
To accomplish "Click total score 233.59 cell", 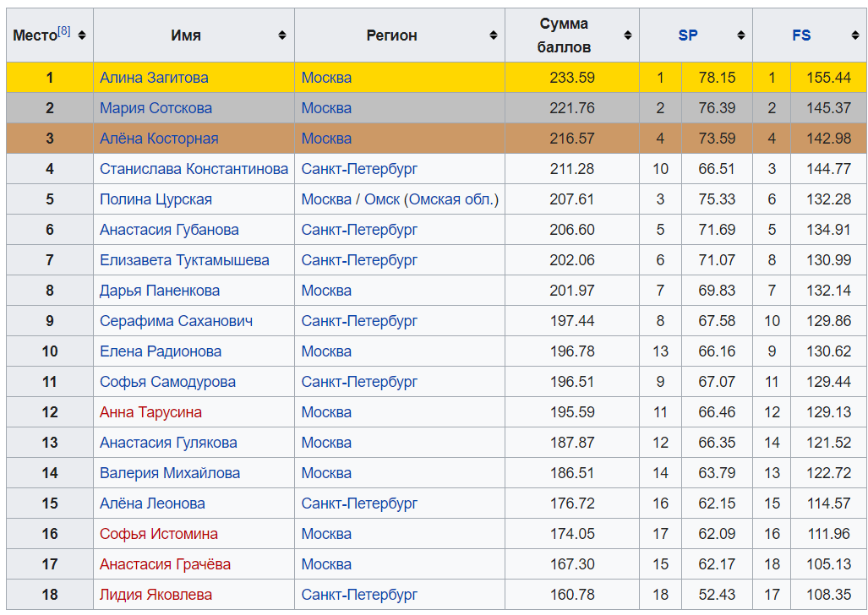I will tap(572, 78).
